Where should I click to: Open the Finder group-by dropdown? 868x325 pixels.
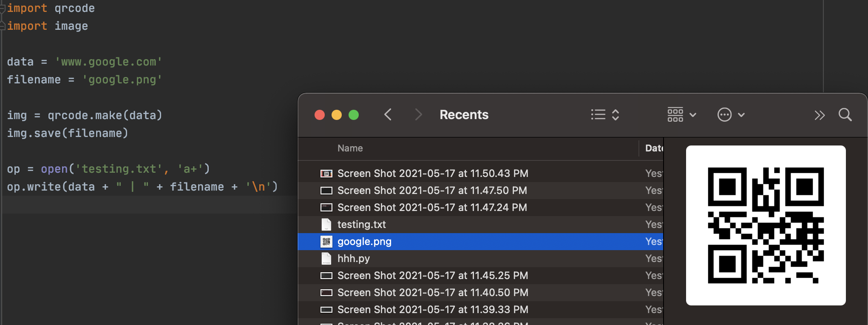pos(681,115)
